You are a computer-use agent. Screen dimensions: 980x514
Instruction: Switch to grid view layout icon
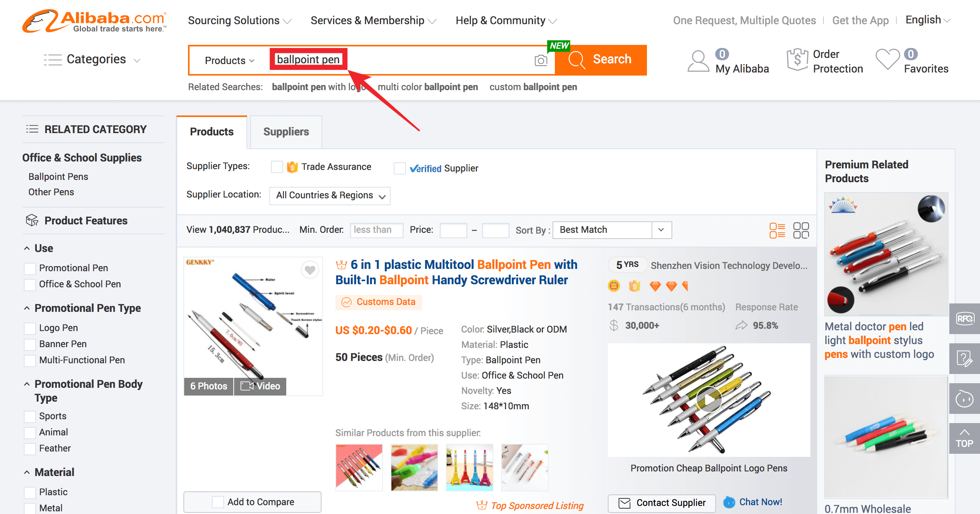[x=801, y=230]
